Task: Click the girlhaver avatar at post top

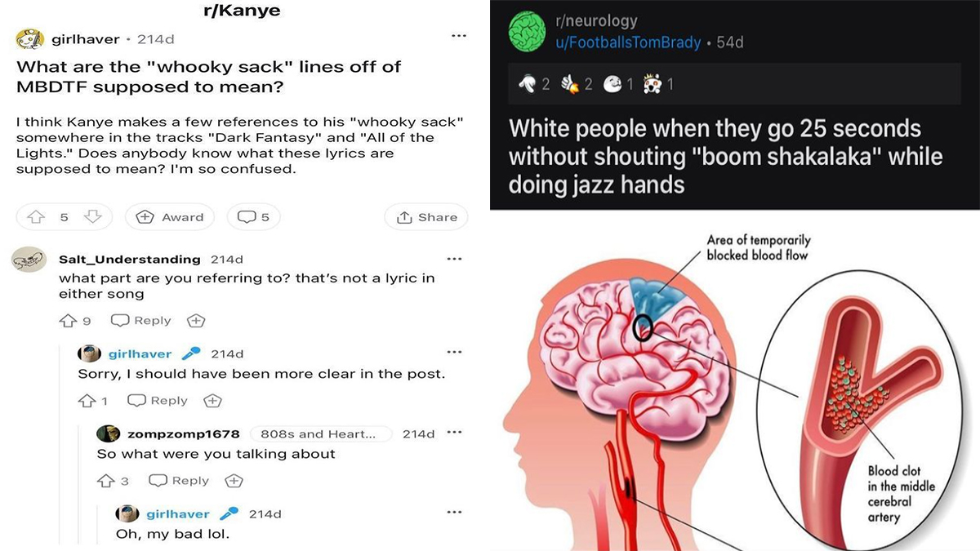Action: pos(29,39)
